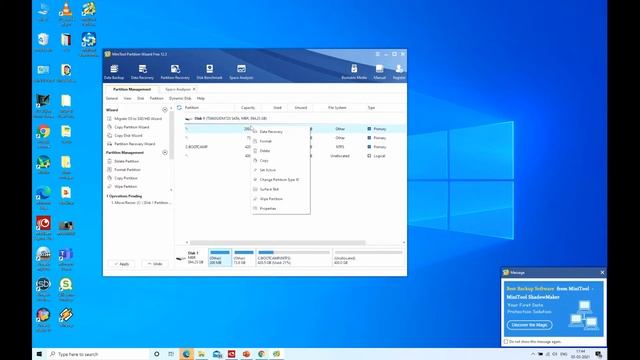Viewport: 640px width, 360px height.
Task: Choose Wipe Partition in the context menu
Action: [x=280, y=199]
